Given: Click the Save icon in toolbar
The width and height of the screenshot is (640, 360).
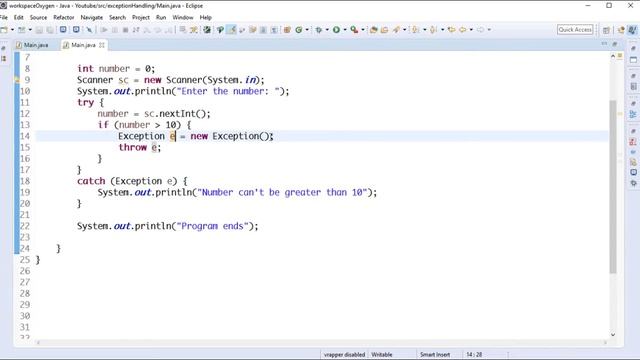Looking at the screenshot, I should tap(39, 30).
